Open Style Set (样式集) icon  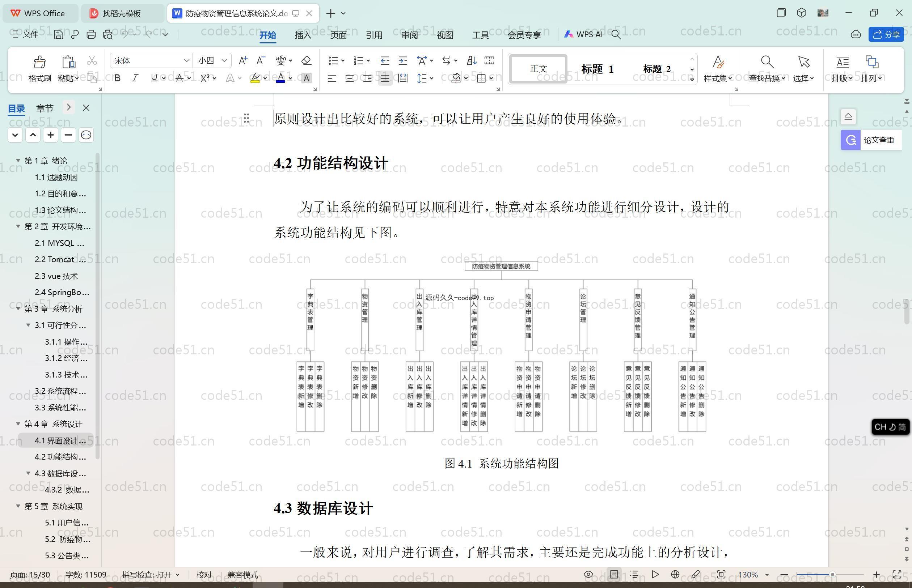click(x=718, y=69)
